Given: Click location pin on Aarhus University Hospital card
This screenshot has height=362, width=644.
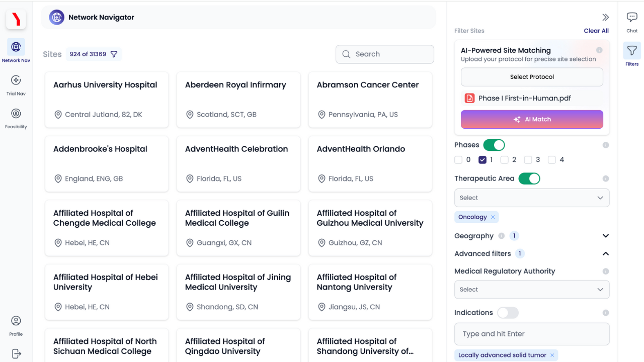Looking at the screenshot, I should (58, 115).
